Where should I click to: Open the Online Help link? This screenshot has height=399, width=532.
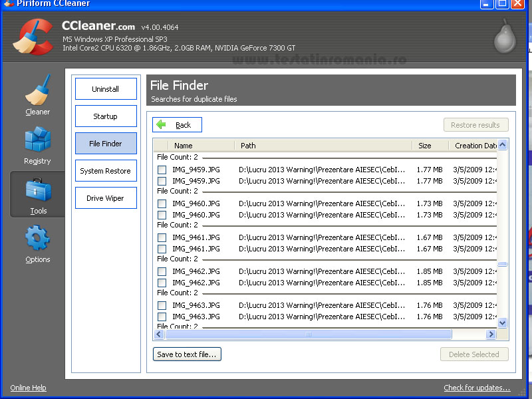point(28,388)
